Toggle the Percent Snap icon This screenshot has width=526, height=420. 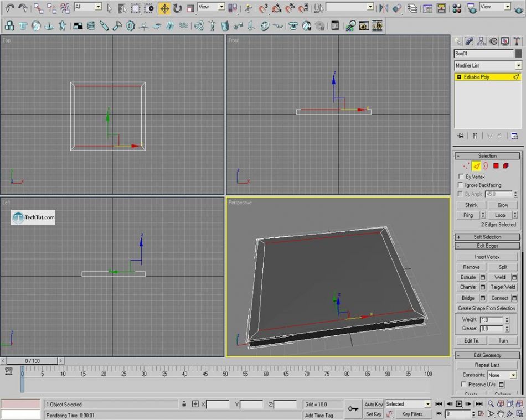290,8
